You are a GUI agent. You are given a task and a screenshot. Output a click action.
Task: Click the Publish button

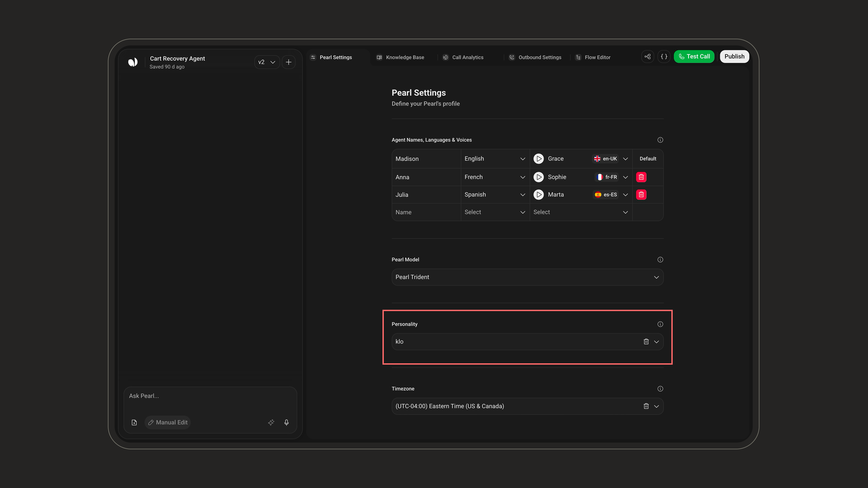pos(735,57)
